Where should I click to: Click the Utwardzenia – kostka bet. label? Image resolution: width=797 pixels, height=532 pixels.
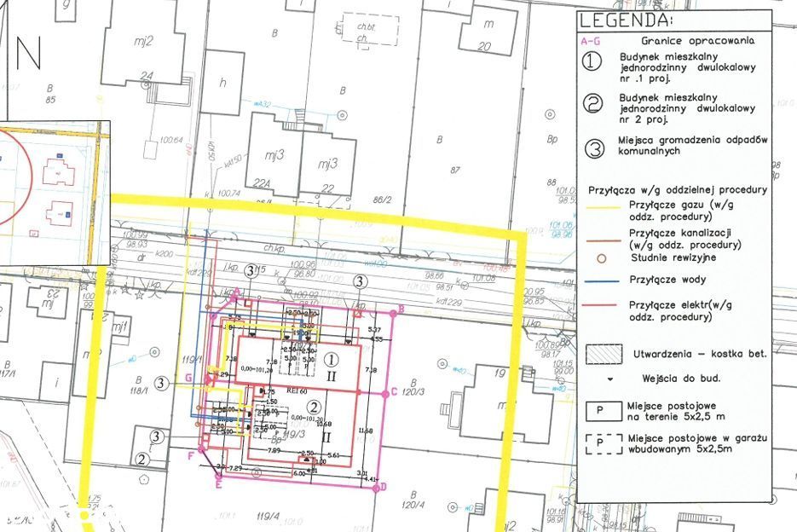click(x=700, y=354)
